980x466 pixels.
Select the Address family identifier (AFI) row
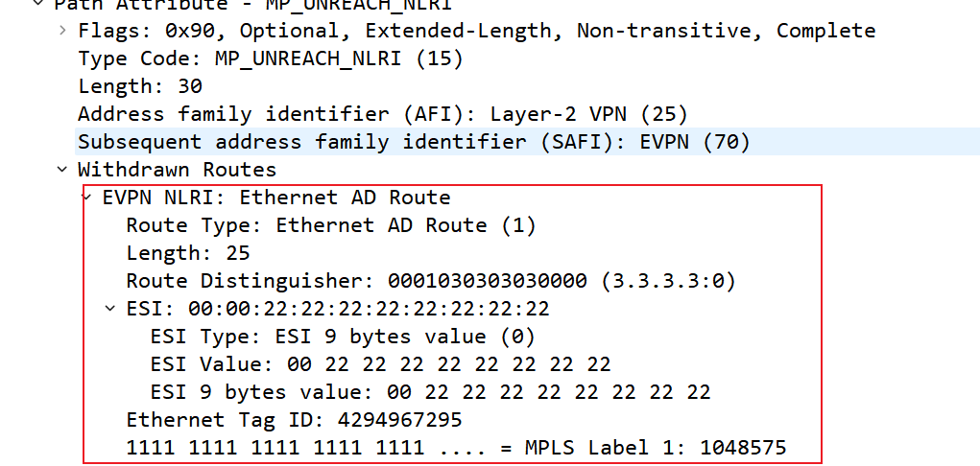382,114
